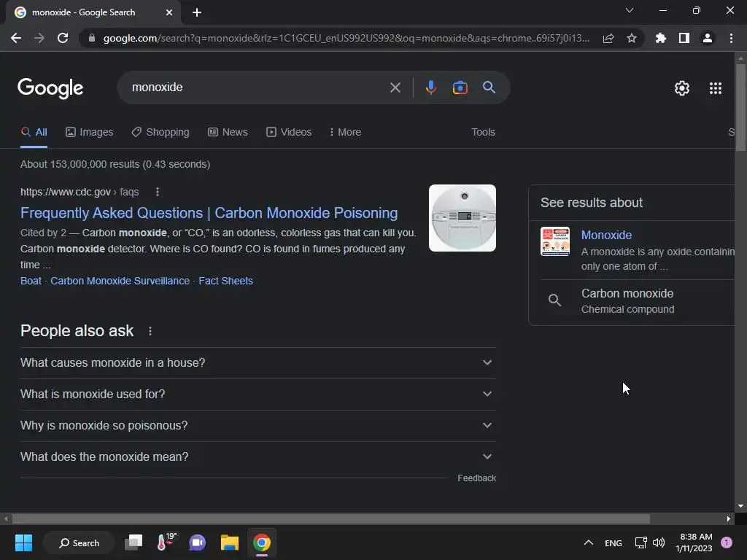The width and height of the screenshot is (747, 560).
Task: Submit search with magnifier icon
Action: click(x=489, y=87)
